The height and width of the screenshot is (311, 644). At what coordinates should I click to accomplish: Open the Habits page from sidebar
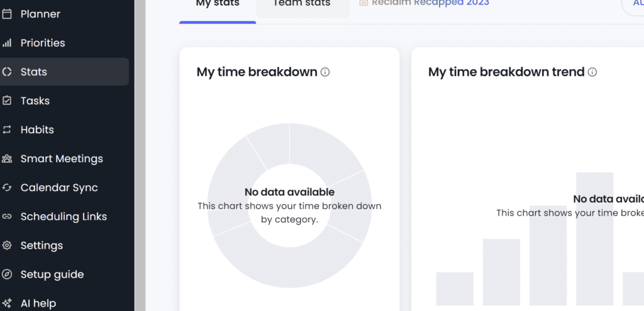click(37, 129)
